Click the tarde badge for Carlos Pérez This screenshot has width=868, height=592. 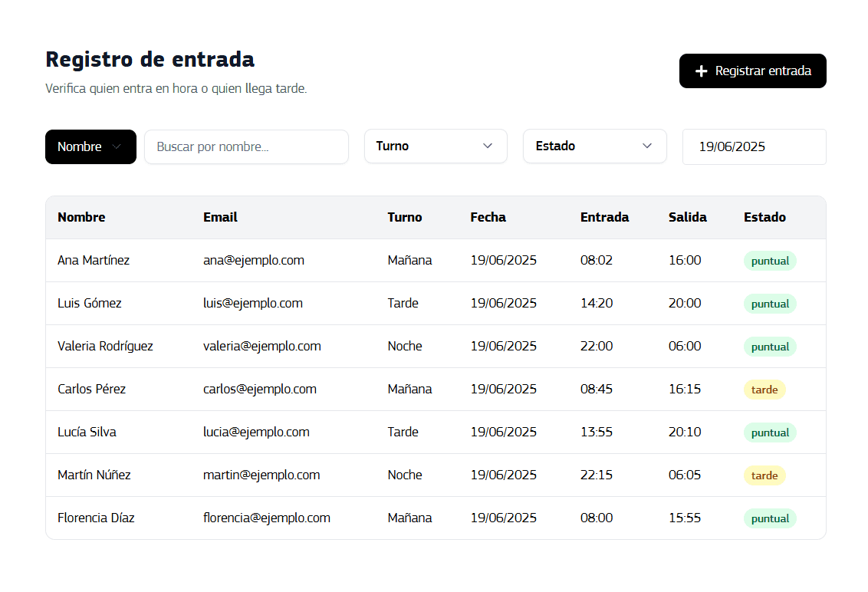[x=764, y=390]
